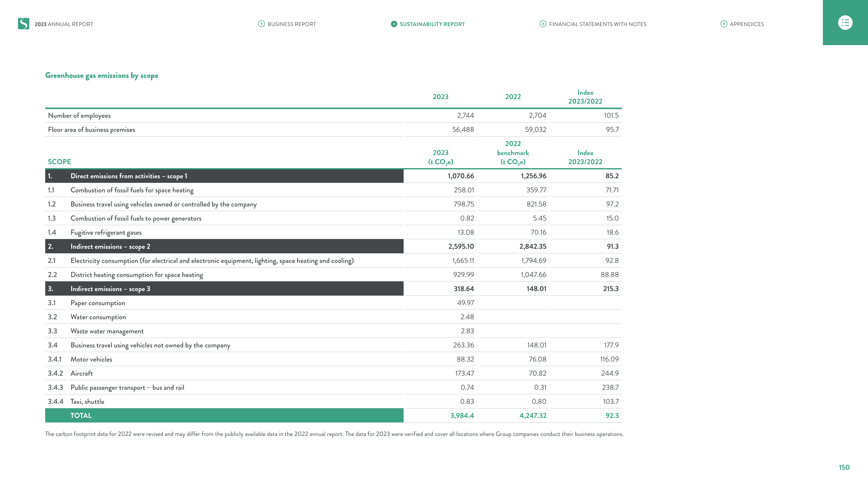Click the 173.47 Aircraft 2023 value
This screenshot has height=488, width=868.
click(464, 373)
